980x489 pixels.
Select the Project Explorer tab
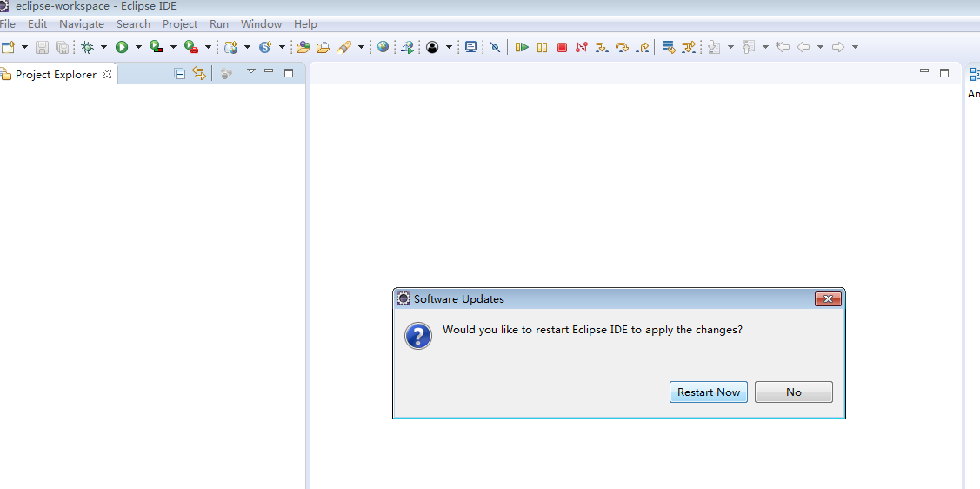point(57,75)
